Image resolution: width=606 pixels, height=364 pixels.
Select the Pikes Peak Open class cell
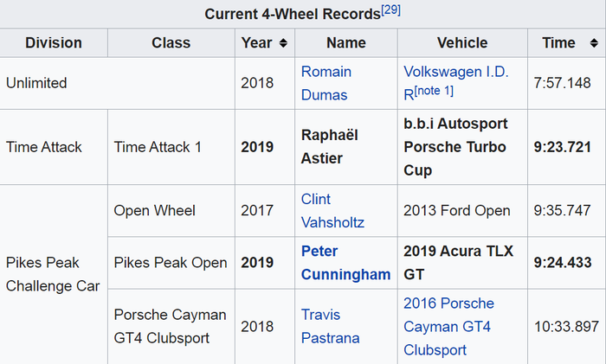click(171, 263)
